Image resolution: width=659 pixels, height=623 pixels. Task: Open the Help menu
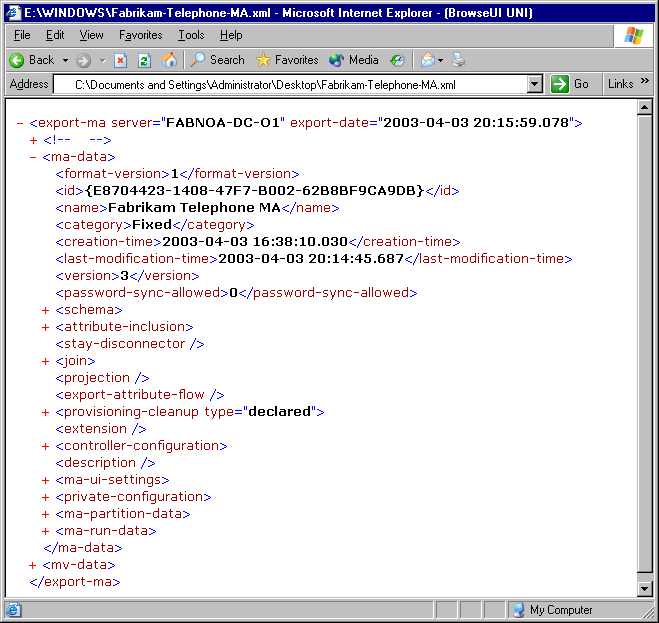click(231, 35)
